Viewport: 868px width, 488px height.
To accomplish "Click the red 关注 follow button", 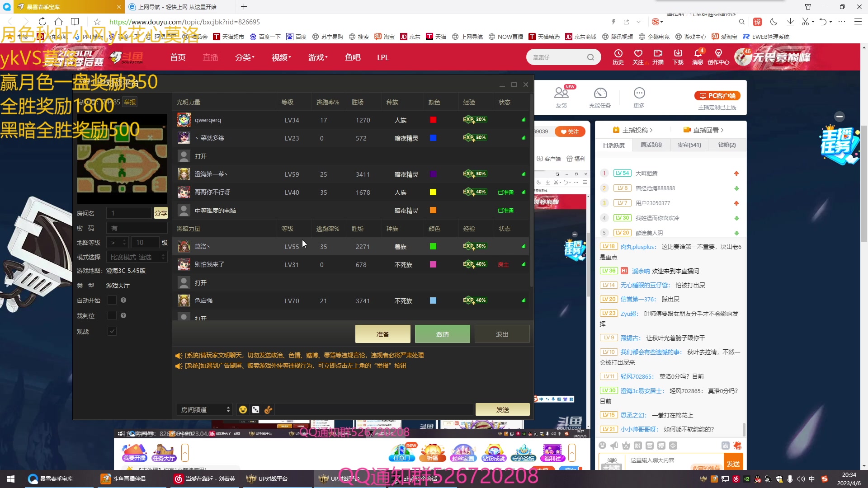I will point(570,131).
